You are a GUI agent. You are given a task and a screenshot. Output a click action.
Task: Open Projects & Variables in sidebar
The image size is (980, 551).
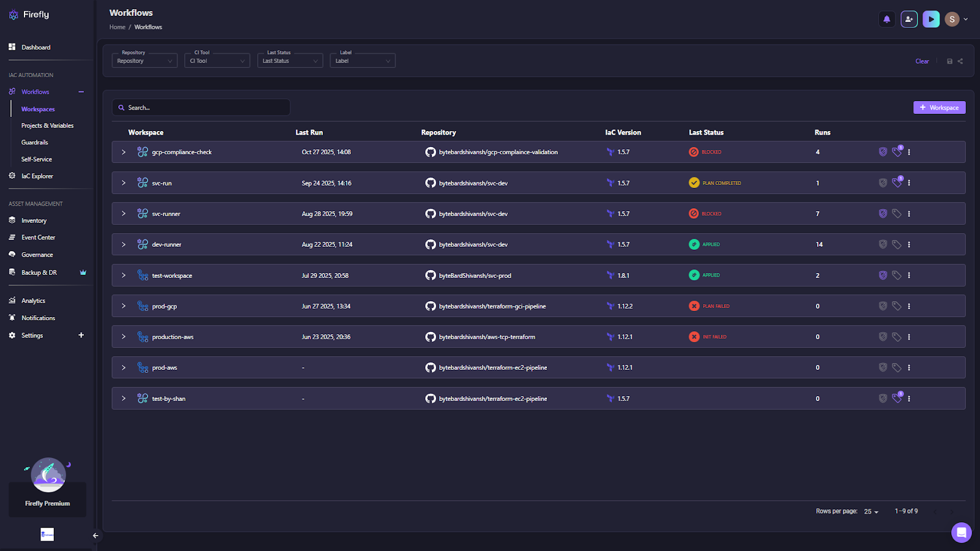pos(47,126)
